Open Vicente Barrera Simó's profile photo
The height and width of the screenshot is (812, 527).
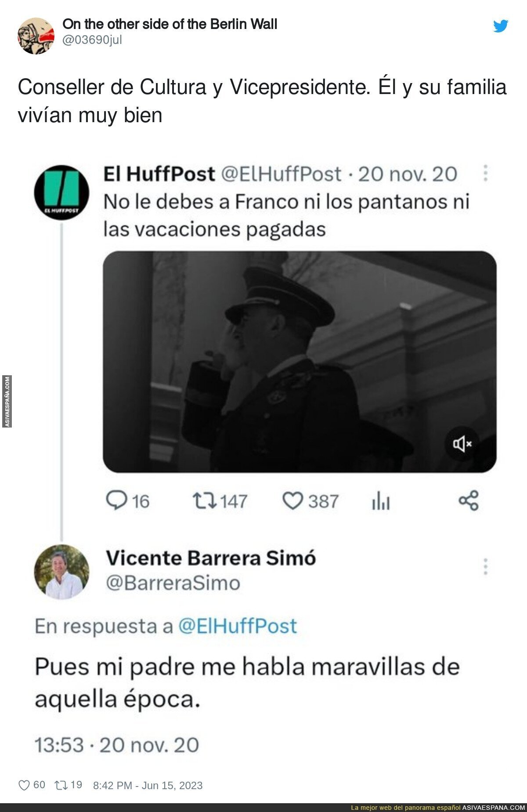point(61,572)
